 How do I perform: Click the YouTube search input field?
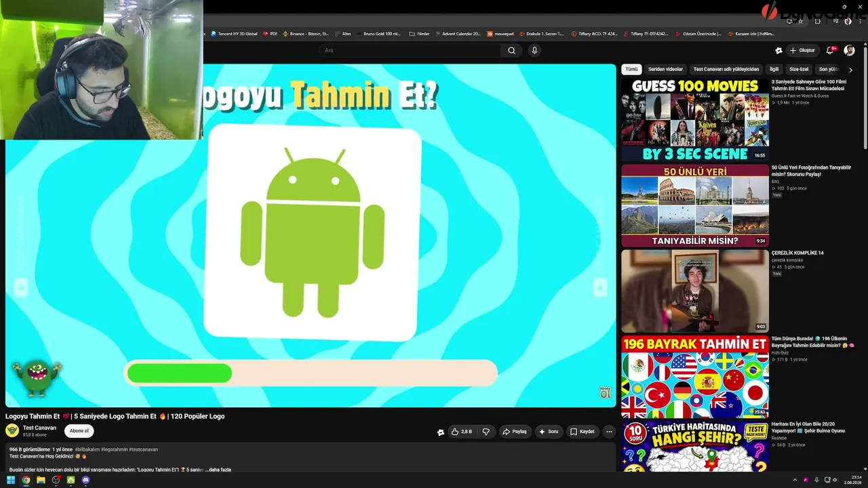[410, 50]
